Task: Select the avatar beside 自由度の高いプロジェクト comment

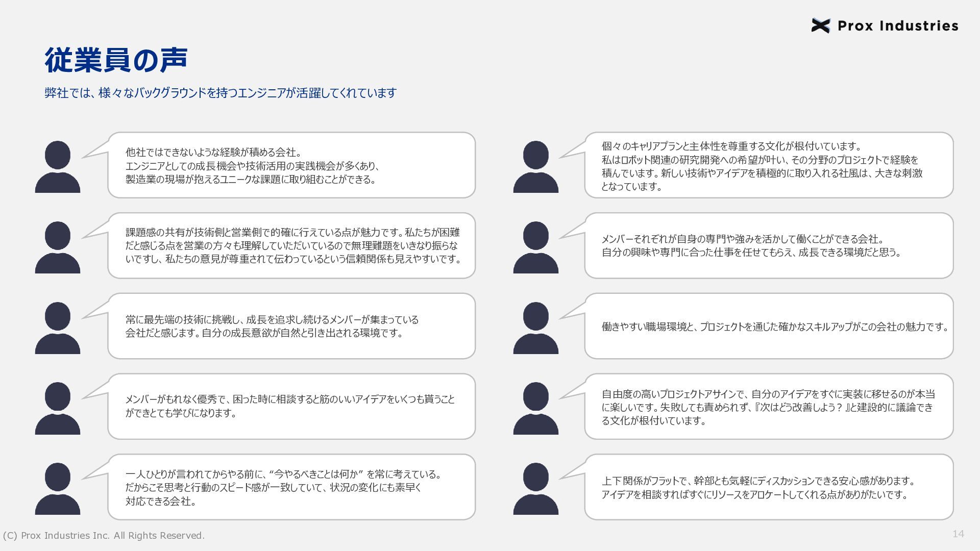Action: coord(536,408)
